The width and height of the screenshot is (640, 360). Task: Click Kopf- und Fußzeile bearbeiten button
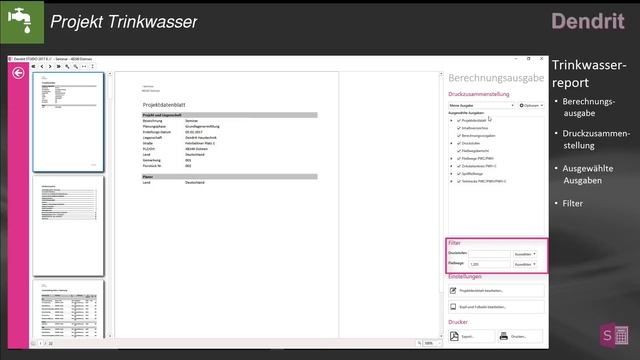point(496,307)
